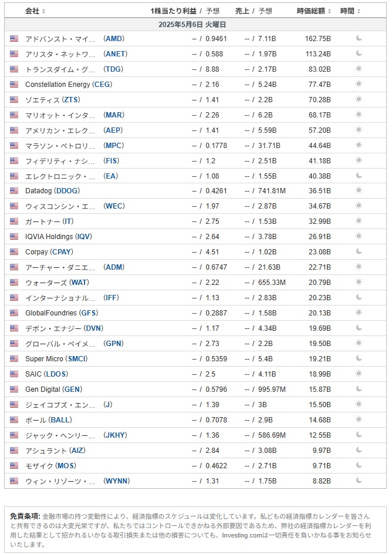
Task: Click the sun icon in the Constellation Energy row
Action: 359,84
